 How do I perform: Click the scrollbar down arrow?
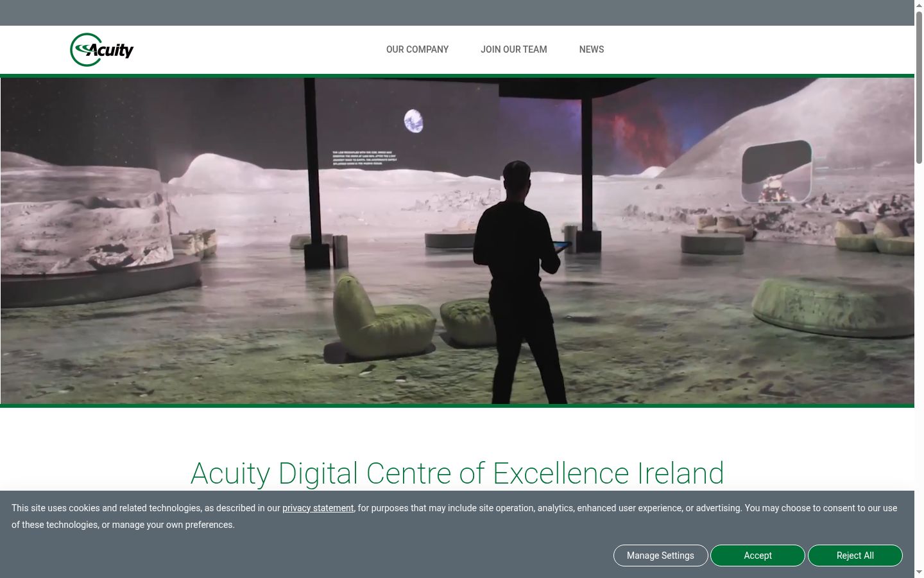click(x=919, y=572)
